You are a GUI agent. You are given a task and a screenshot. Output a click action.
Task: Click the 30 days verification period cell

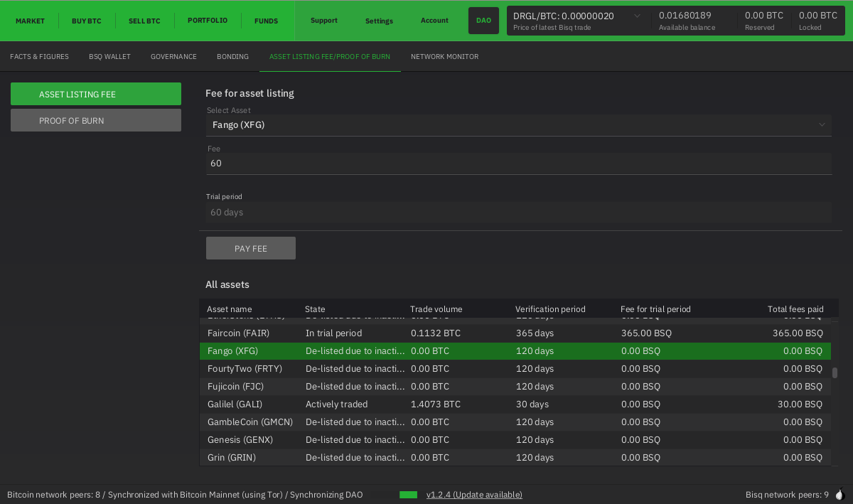click(x=532, y=404)
